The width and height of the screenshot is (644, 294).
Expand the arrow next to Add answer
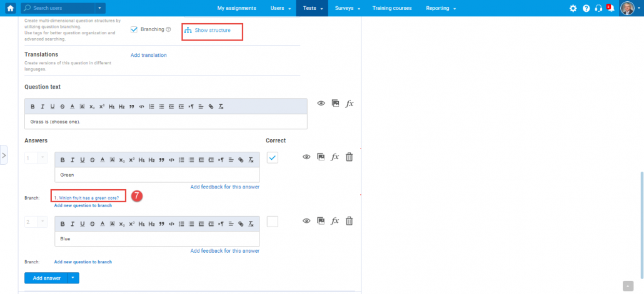click(x=74, y=278)
